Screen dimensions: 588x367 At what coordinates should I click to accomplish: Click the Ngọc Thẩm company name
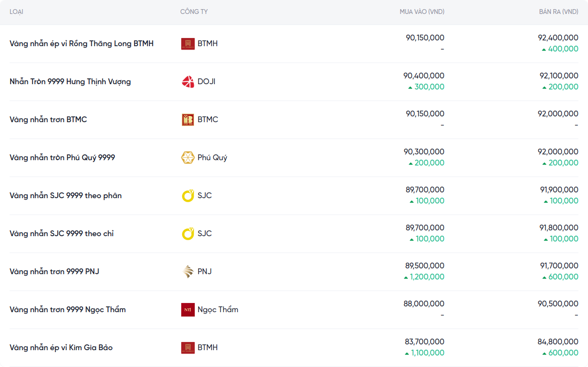point(218,310)
